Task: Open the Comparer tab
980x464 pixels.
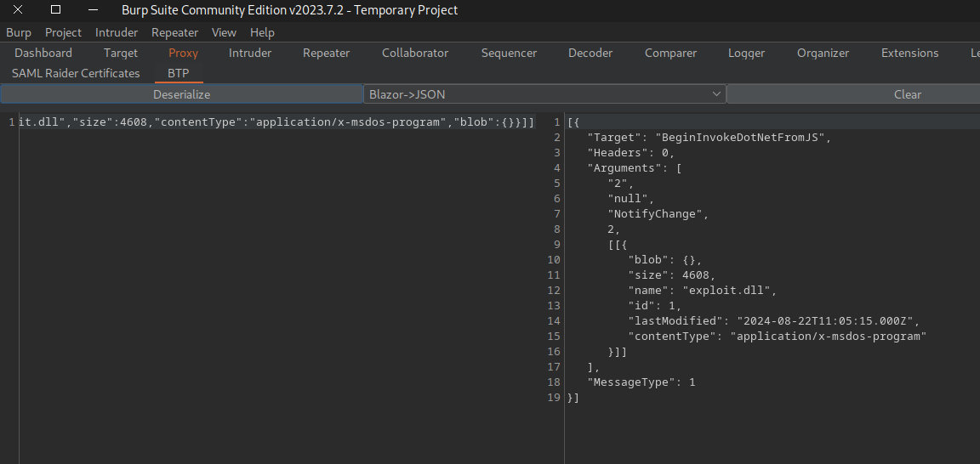Action: pos(670,53)
